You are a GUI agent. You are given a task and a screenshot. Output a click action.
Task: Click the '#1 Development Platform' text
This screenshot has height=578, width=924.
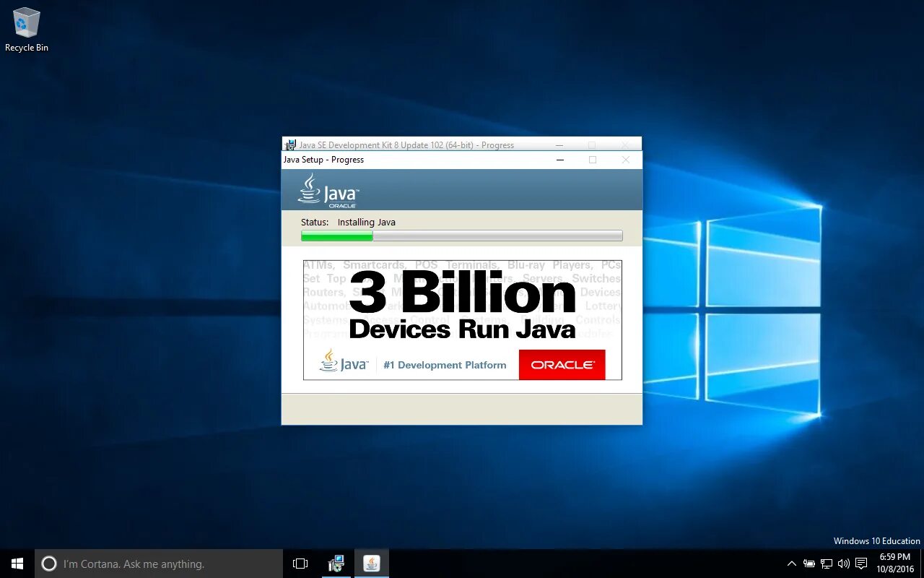coord(445,365)
